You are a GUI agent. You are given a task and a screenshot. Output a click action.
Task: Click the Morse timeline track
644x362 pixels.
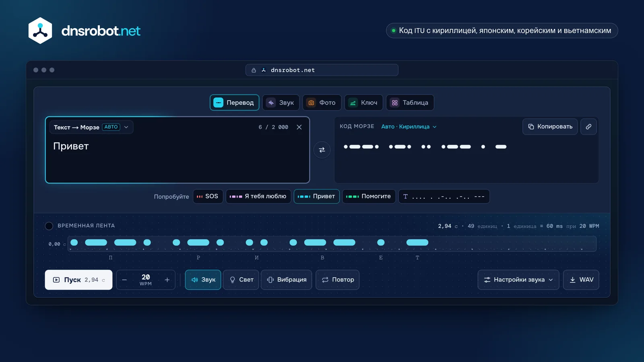[x=332, y=244]
